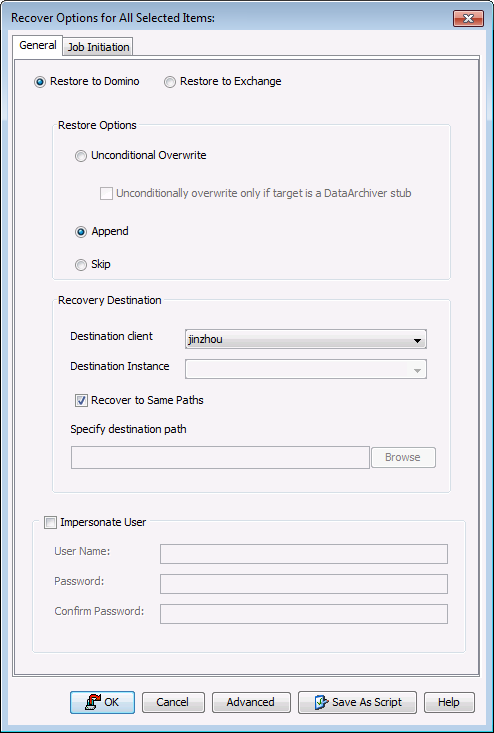Screen dimensions: 494x733
Task: Expand the Destination Instance combo box
Action: point(306,369)
